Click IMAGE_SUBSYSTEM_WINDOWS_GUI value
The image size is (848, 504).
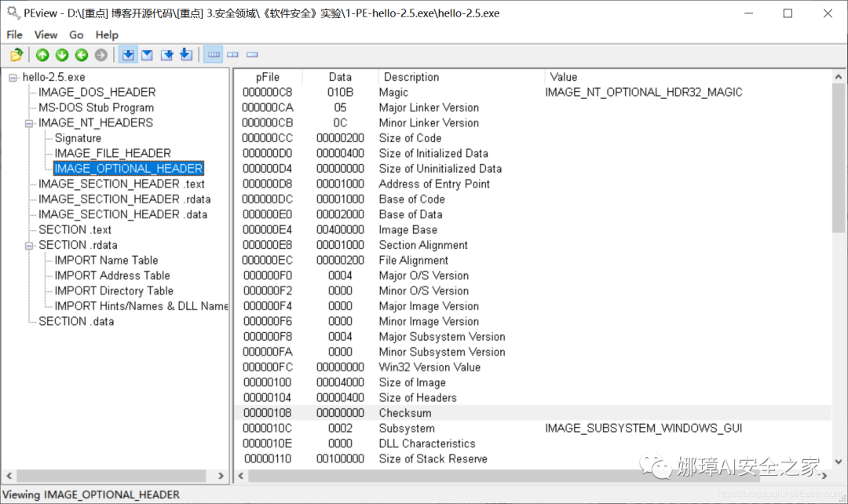pos(644,429)
